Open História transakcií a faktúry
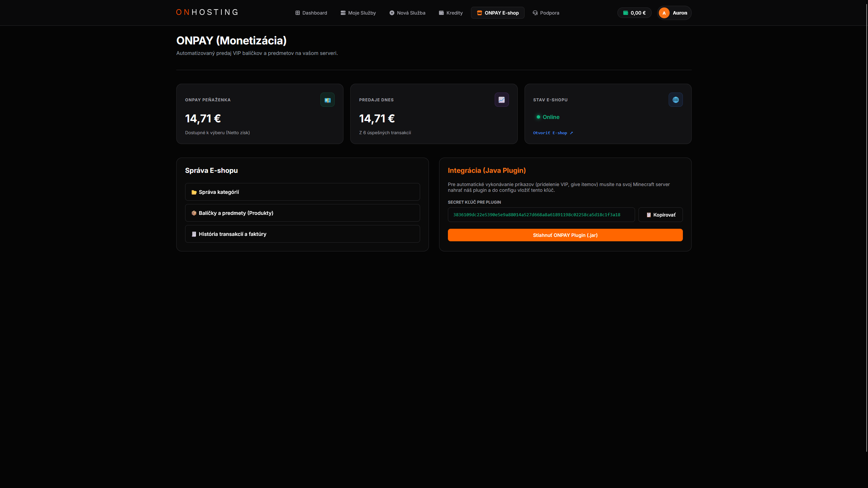 [x=302, y=234]
